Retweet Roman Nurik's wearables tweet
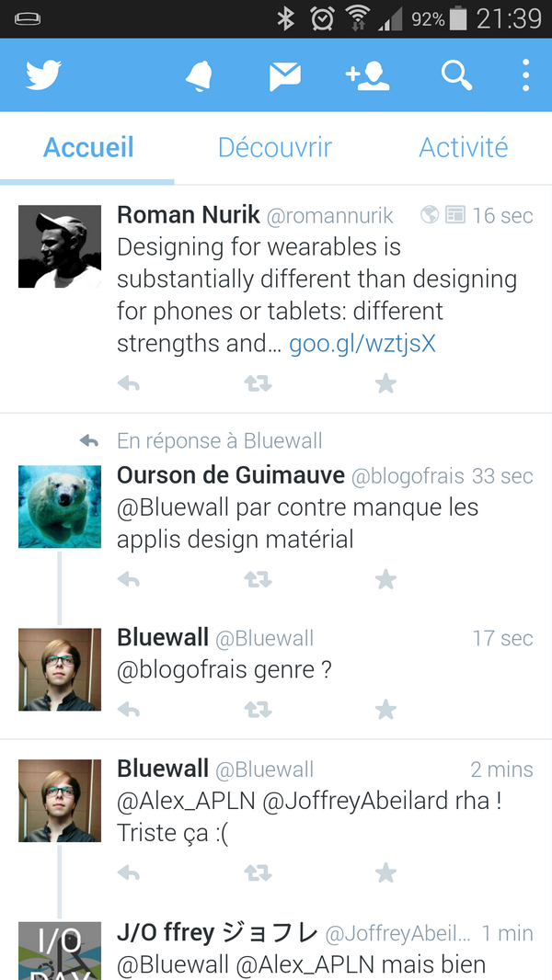This screenshot has width=552, height=980. pos(259,383)
